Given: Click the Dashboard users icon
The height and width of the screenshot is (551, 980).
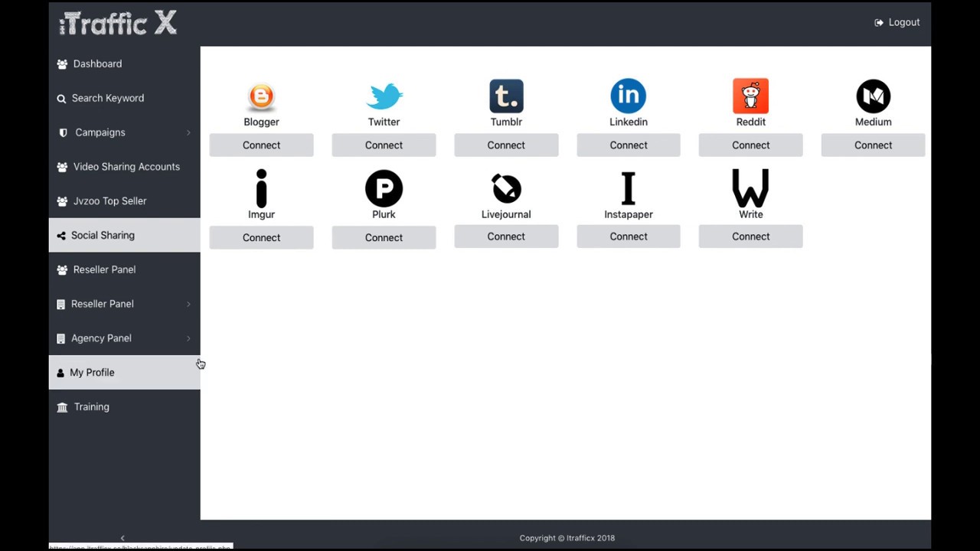Looking at the screenshot, I should click(62, 64).
